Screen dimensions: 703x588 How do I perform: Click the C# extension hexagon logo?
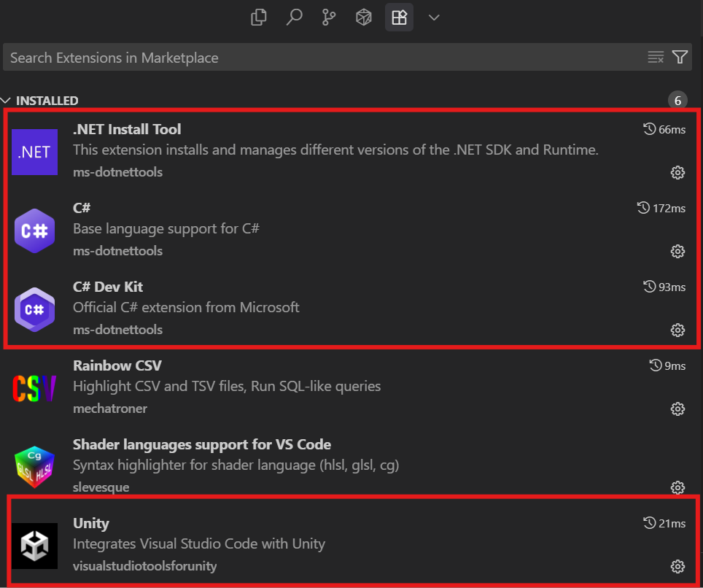34,231
